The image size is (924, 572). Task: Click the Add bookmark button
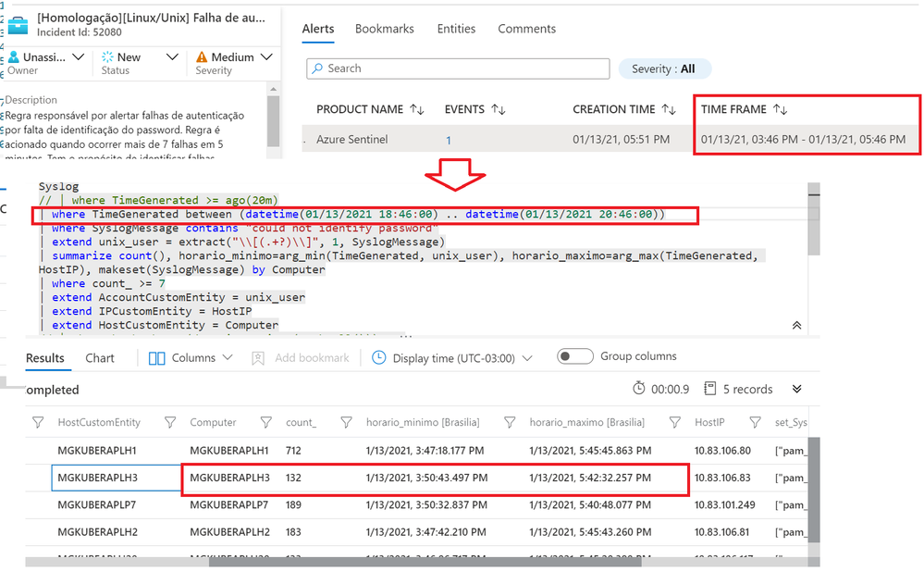pyautogui.click(x=301, y=358)
